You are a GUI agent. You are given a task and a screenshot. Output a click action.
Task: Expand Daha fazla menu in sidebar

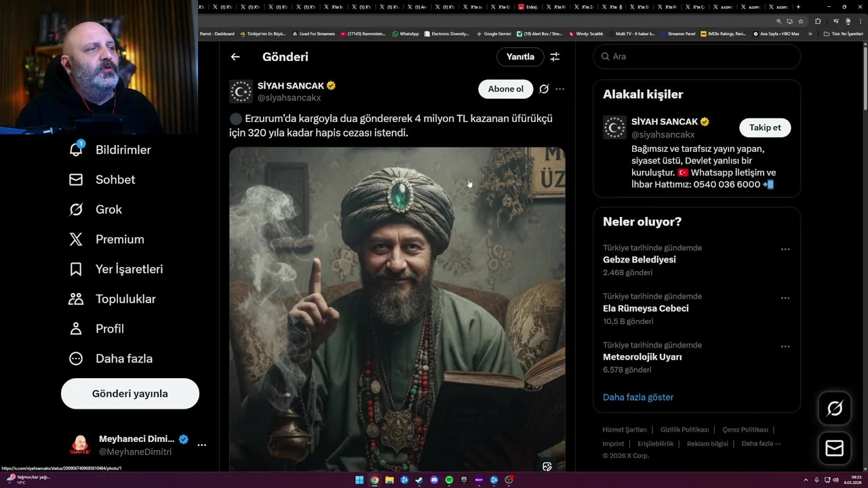click(111, 359)
